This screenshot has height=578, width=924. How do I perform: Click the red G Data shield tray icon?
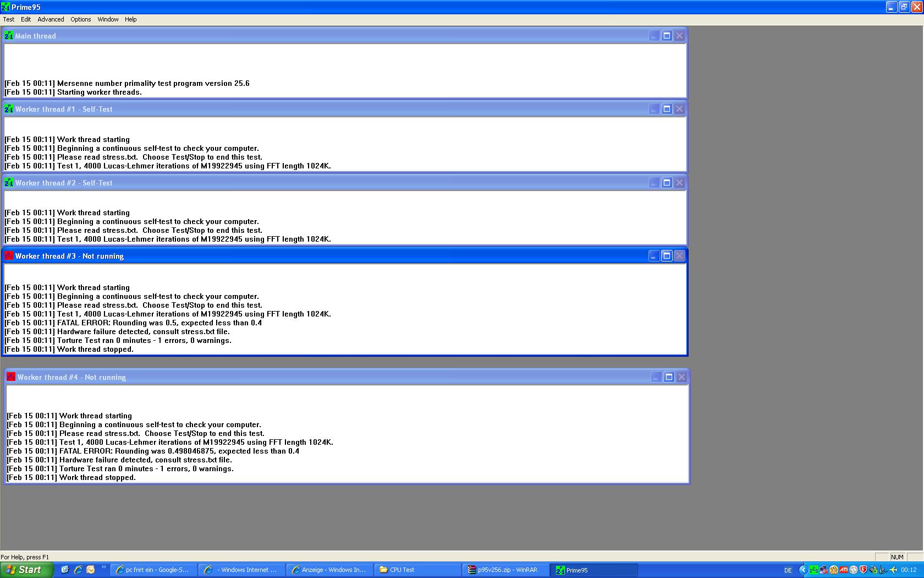863,570
